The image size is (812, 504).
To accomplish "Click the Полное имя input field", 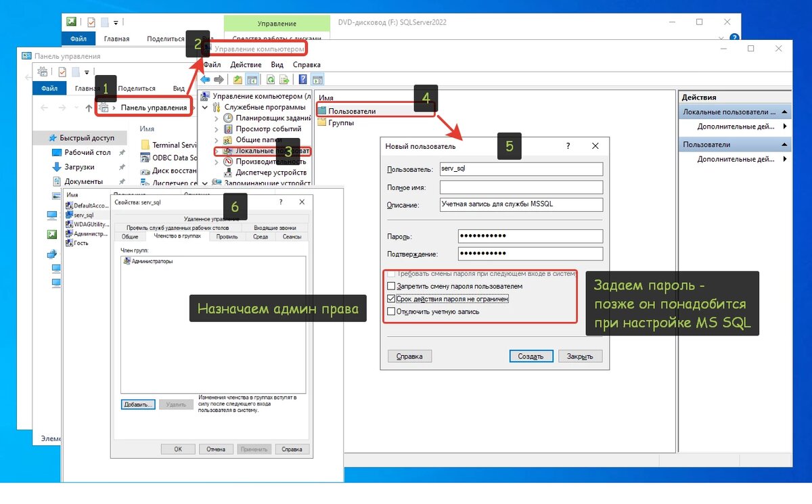I will pos(520,187).
